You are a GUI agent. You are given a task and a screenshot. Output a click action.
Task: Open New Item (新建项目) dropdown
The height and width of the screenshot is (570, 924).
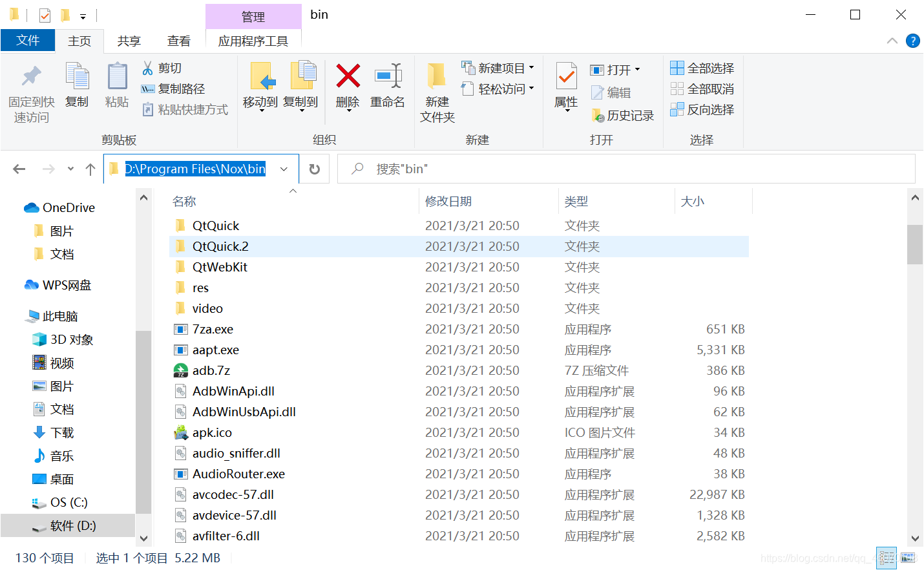tap(498, 68)
